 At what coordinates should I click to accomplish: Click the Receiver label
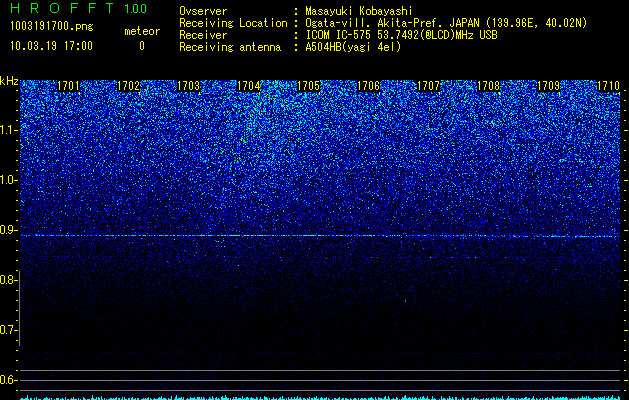point(203,35)
